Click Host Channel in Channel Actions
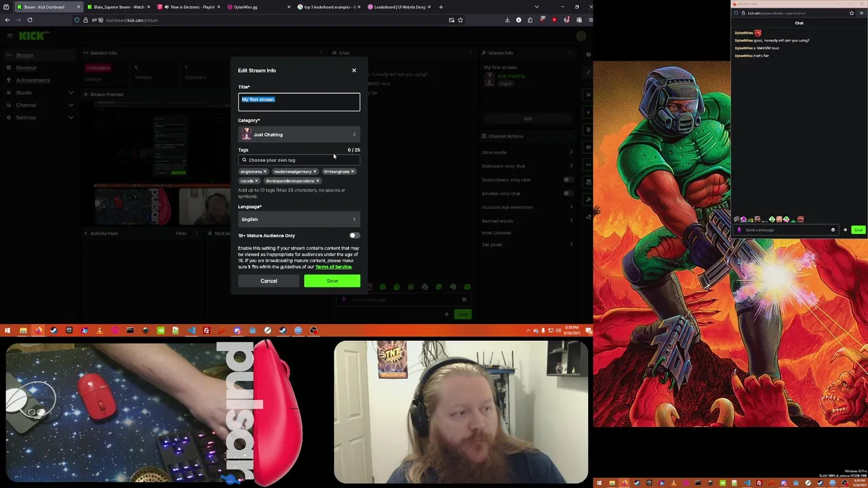Viewport: 868px width, 488px height. 497,232
